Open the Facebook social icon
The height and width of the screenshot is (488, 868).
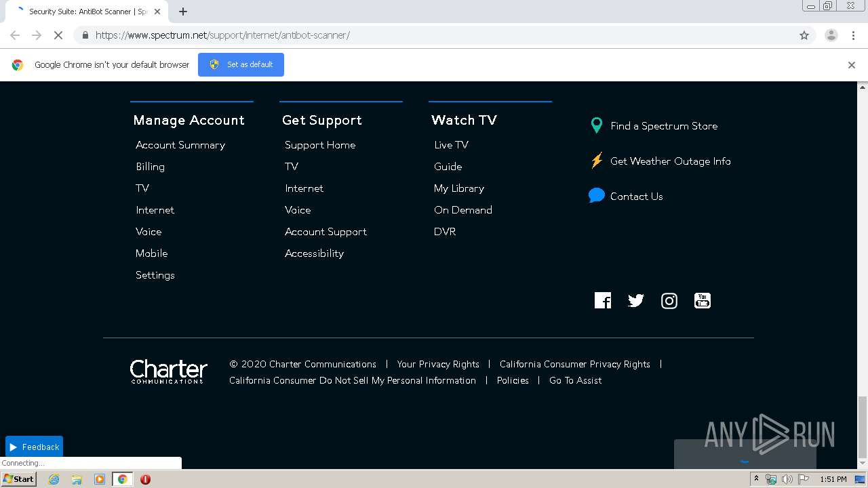pos(603,300)
